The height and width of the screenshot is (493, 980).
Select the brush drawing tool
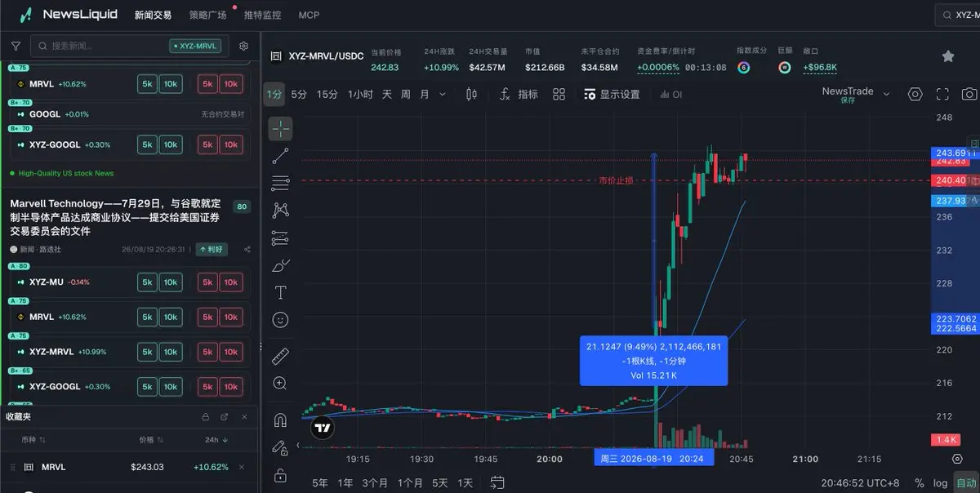pos(280,265)
